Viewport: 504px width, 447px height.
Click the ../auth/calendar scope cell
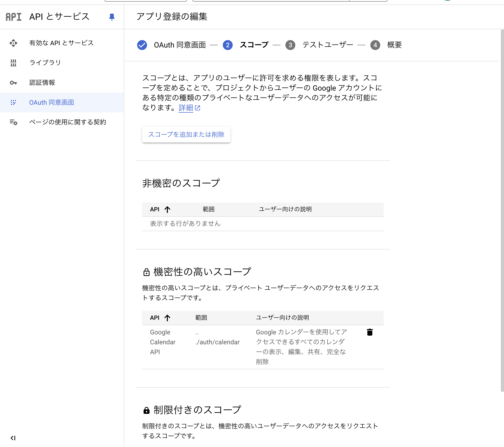point(217,337)
